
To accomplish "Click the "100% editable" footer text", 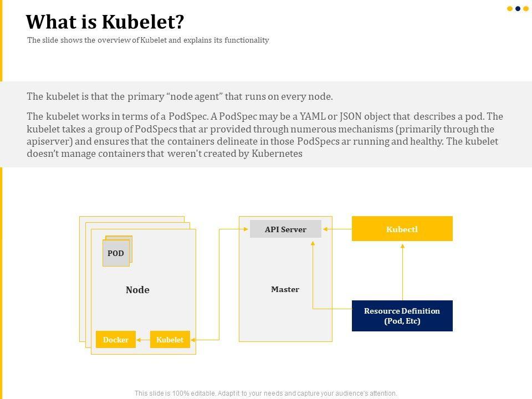I will (266, 393).
